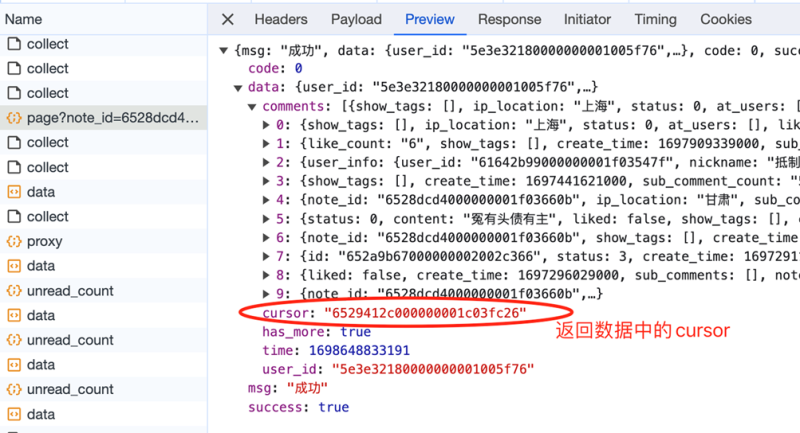800x433 pixels.
Task: Open the Cookies tab
Action: pos(726,19)
